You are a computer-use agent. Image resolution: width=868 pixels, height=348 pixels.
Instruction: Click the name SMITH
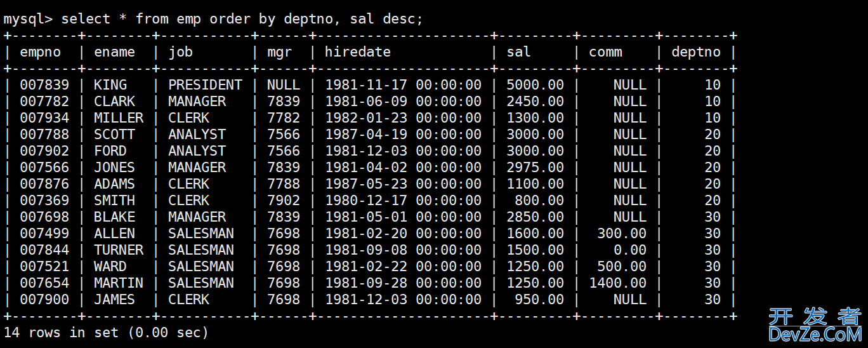pos(114,200)
